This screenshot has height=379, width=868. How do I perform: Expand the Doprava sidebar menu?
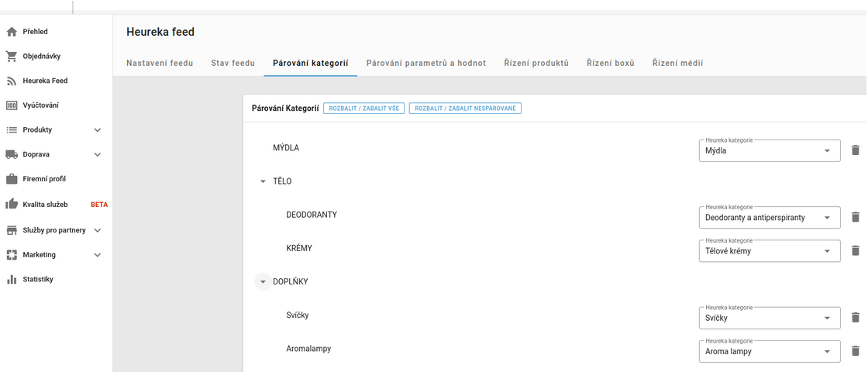click(97, 155)
